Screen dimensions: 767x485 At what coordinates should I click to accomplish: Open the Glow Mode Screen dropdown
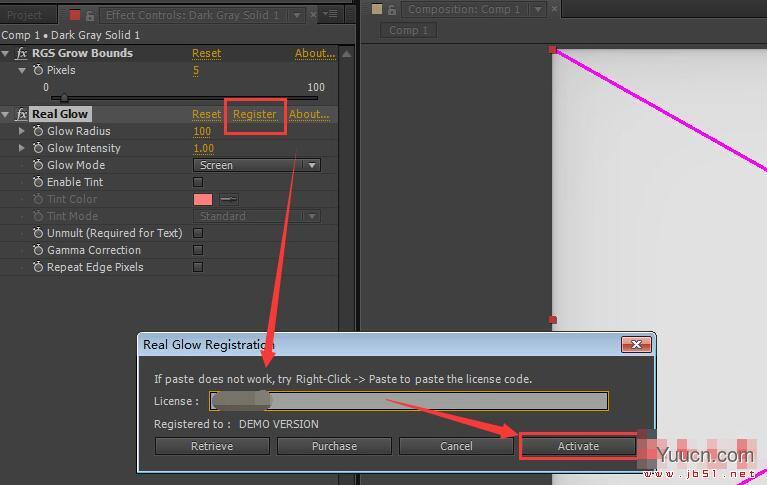(x=257, y=165)
